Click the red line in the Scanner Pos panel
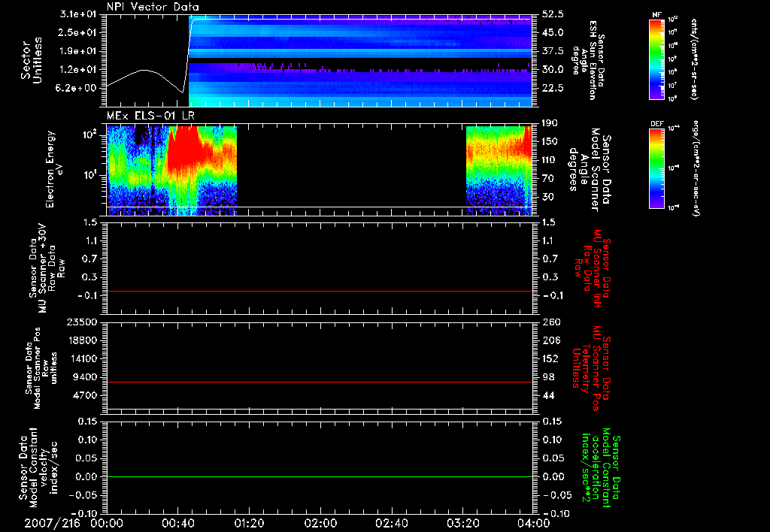Viewport: 770px width, 532px height. coord(319,382)
